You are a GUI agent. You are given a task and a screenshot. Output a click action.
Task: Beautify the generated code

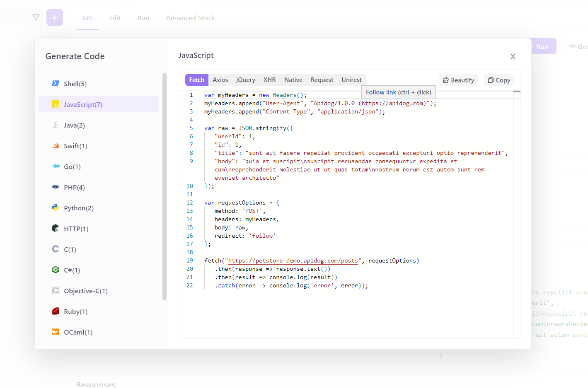click(458, 80)
